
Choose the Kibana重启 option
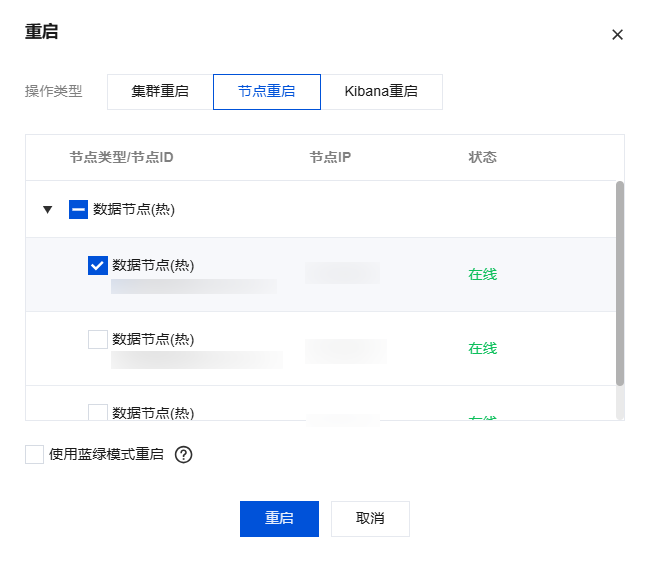[x=381, y=92]
